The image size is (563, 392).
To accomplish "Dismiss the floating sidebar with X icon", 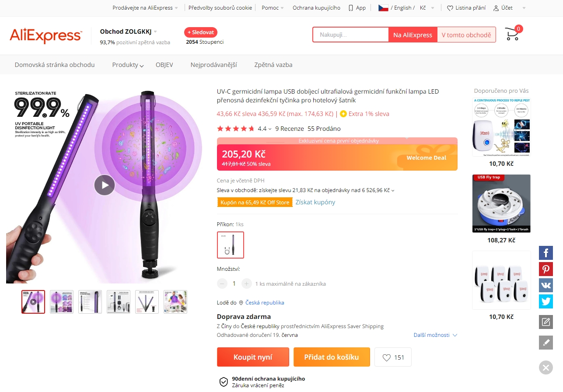I will click(546, 367).
